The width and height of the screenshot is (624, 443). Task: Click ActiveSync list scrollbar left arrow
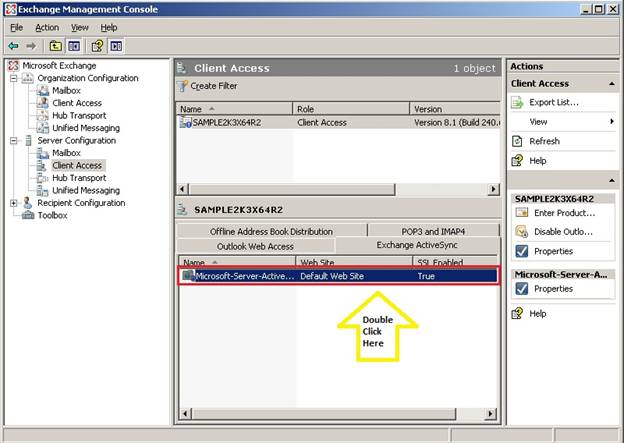(185, 414)
